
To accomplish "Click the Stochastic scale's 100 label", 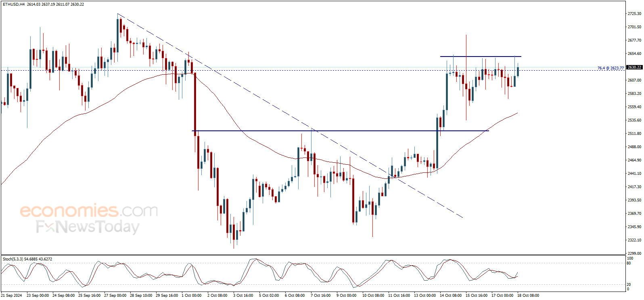I will click(630, 258).
